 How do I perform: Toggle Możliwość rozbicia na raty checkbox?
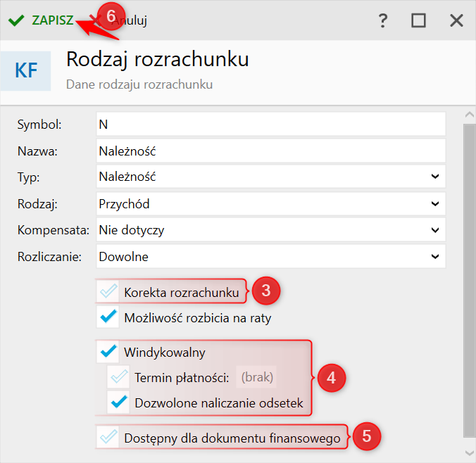pyautogui.click(x=108, y=317)
